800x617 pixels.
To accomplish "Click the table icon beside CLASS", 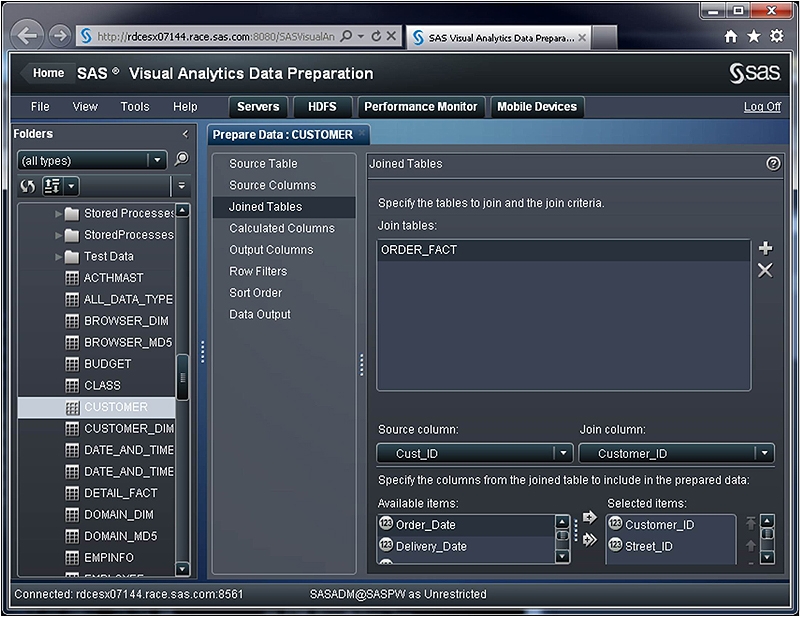I will tap(72, 385).
